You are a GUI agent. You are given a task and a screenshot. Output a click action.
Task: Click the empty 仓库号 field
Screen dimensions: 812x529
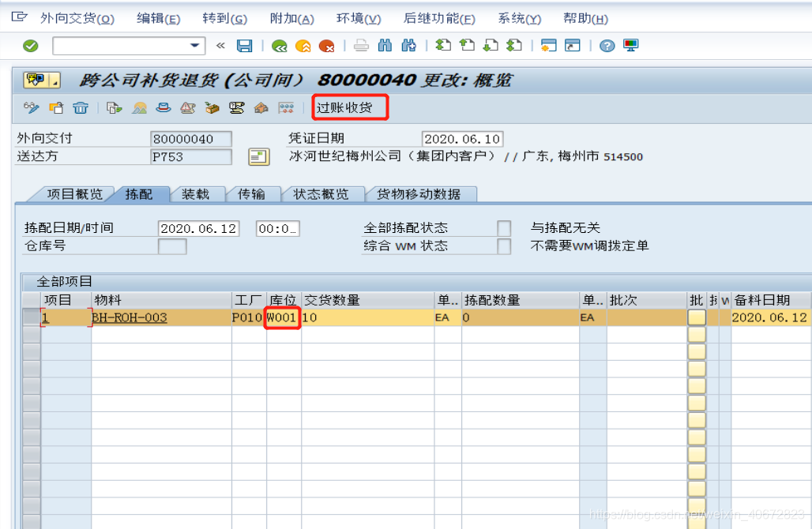tap(172, 246)
